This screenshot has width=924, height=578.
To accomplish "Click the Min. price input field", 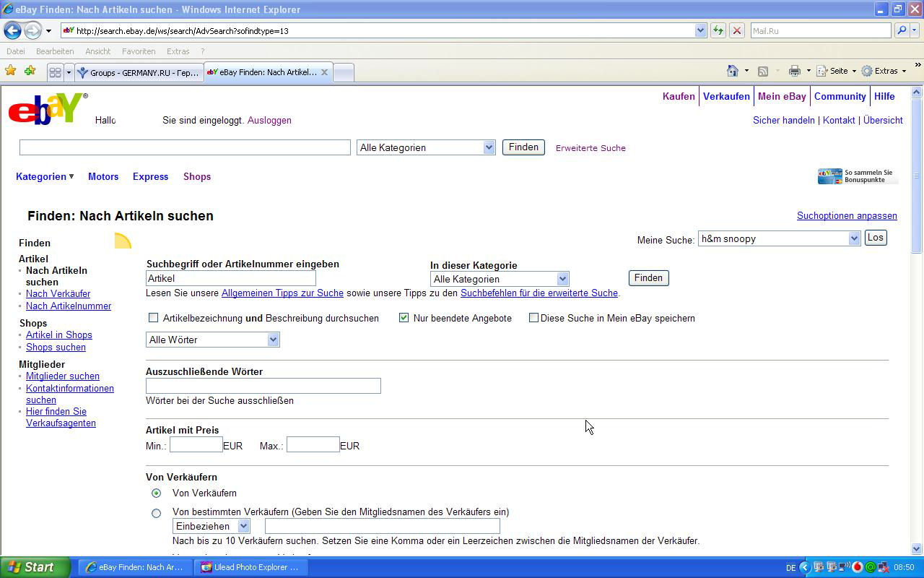I will [196, 444].
